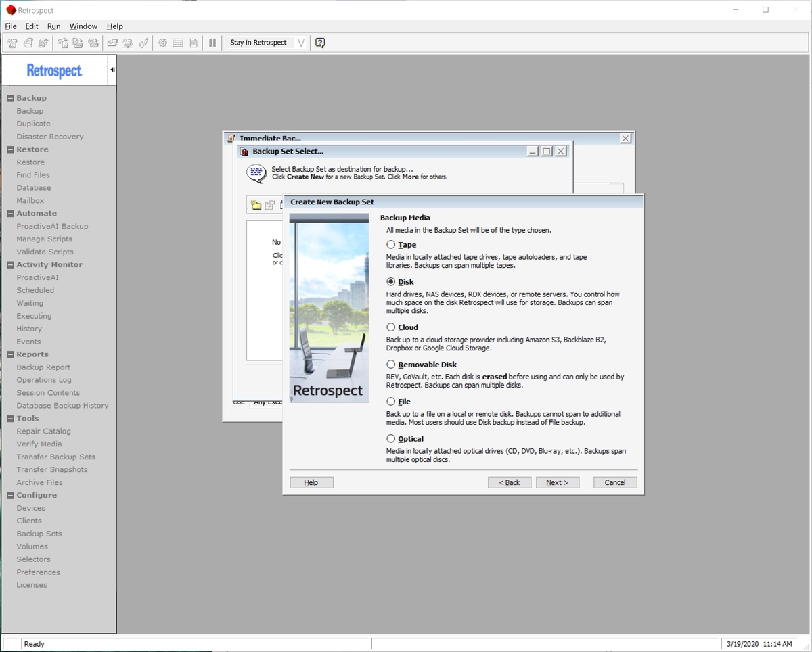This screenshot has height=652, width=812.
Task: Click the Back button
Action: (510, 482)
